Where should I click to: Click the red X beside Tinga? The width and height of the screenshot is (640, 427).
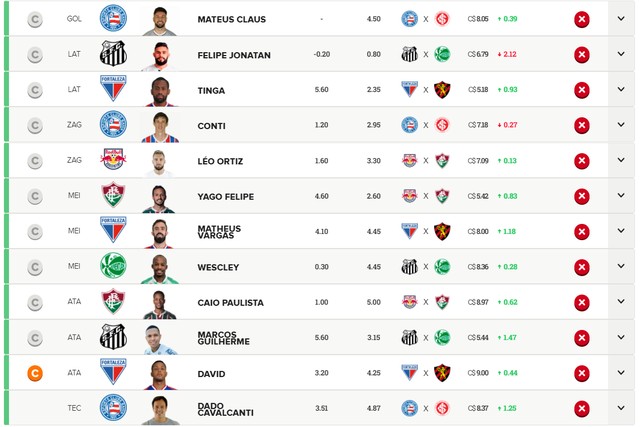[x=582, y=90]
